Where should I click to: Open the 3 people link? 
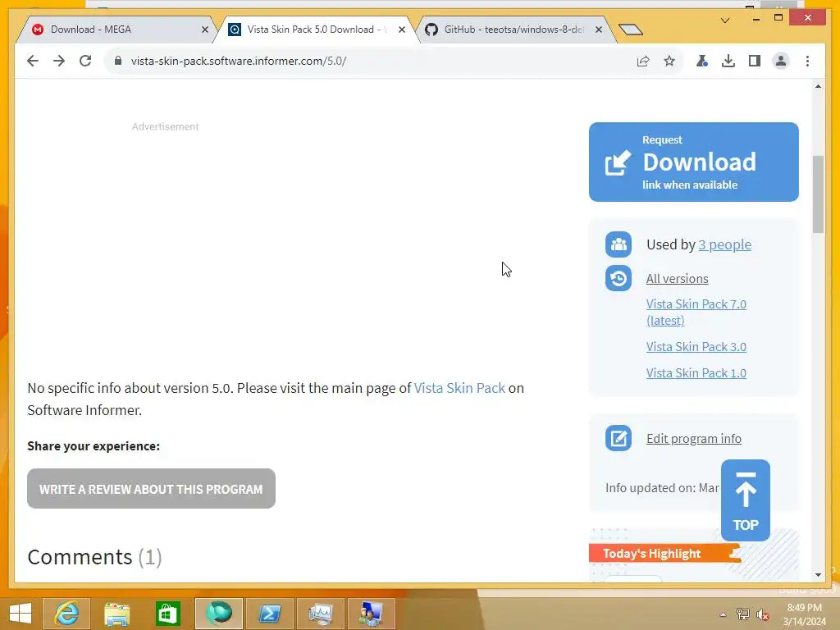(725, 244)
